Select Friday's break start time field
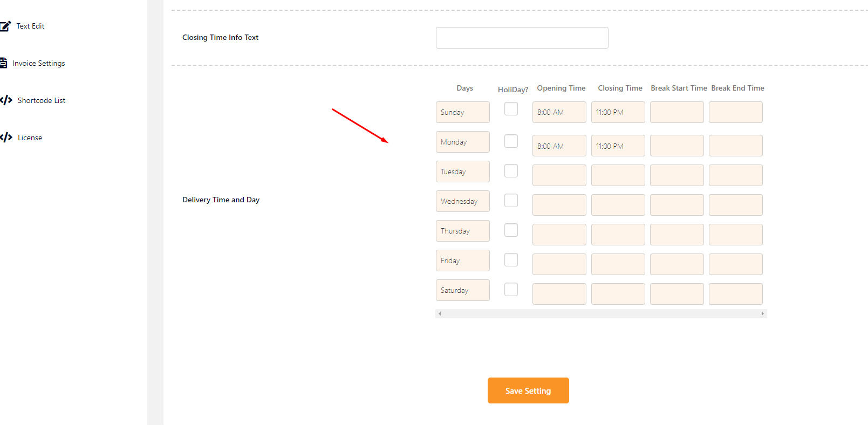This screenshot has width=868, height=425. [x=676, y=264]
